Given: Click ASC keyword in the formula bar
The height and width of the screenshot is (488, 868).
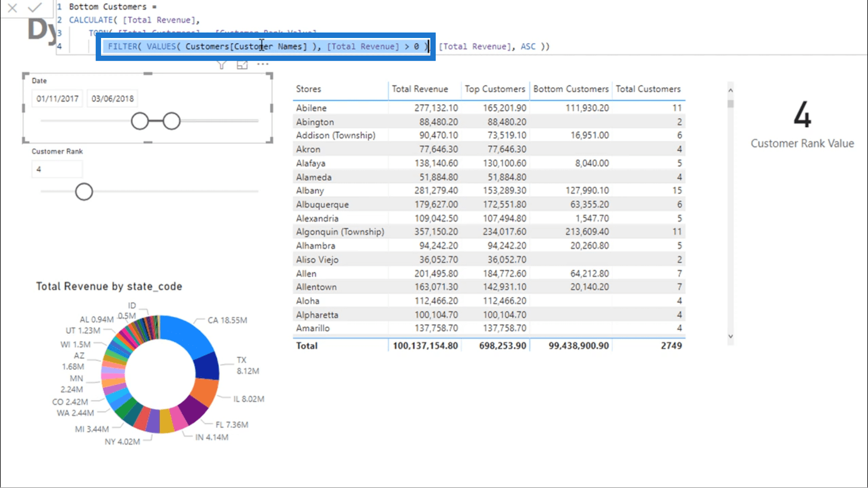Looking at the screenshot, I should click(528, 47).
